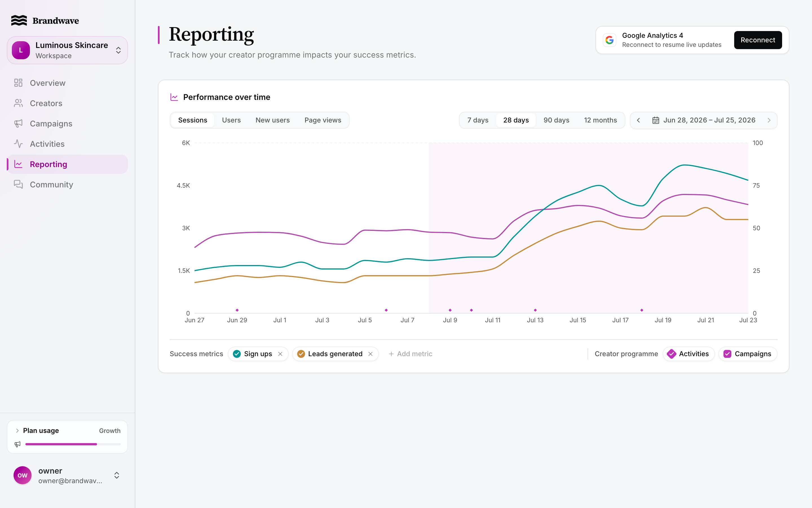Switch to the Users tab
Viewport: 812px width, 508px height.
231,120
